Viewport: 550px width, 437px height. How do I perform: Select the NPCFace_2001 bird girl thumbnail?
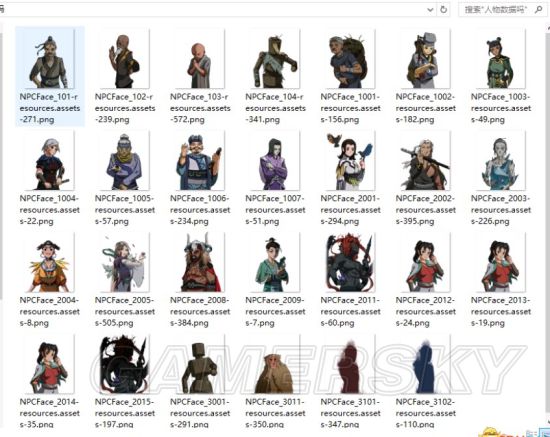pos(350,161)
